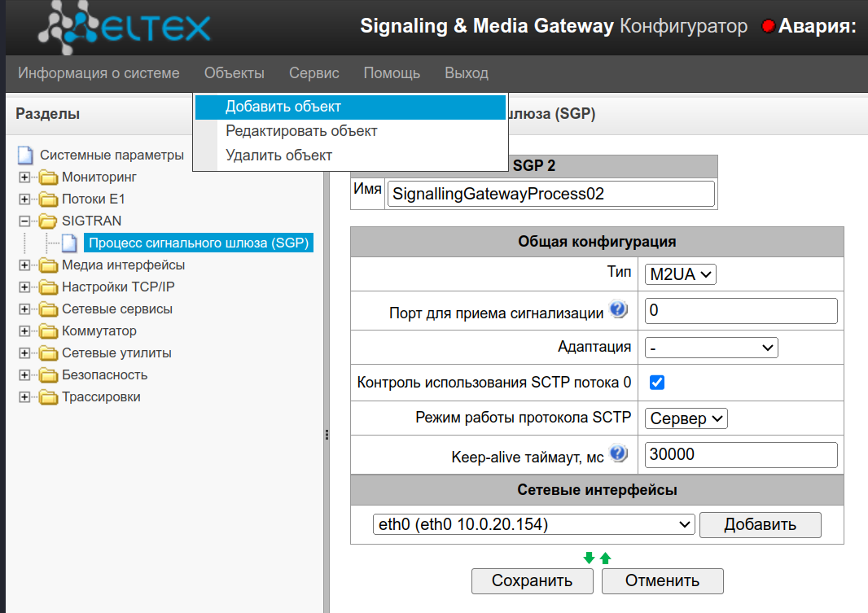Click help icon next to Keep-alive timeout

pyautogui.click(x=618, y=454)
